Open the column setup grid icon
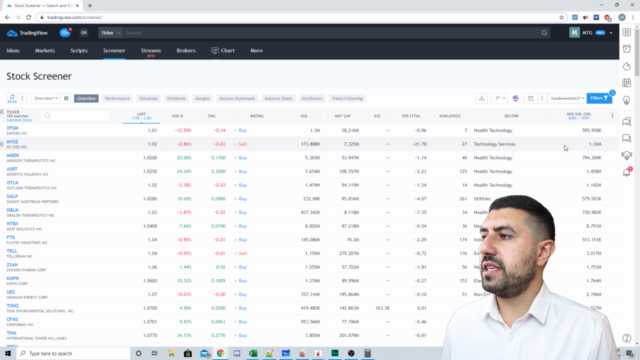This screenshot has height=360, width=640. coord(66,98)
